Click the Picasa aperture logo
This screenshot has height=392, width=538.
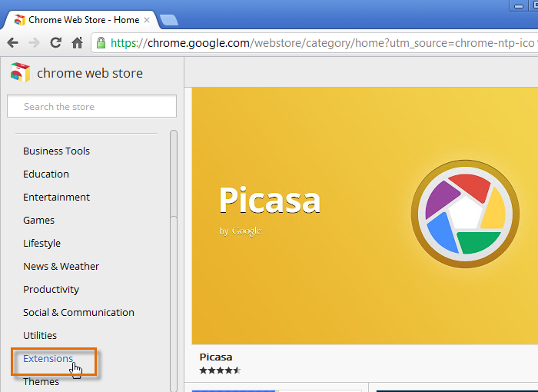[x=465, y=214]
